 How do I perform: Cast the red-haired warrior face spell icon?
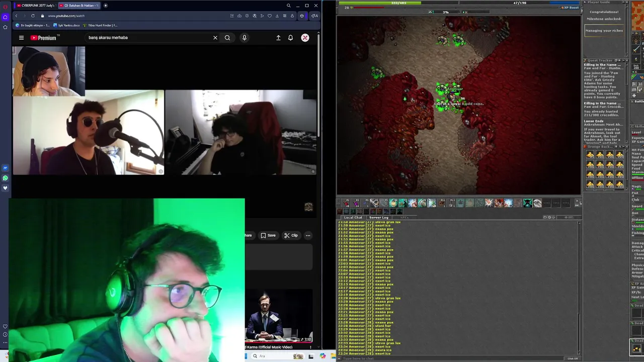pos(499,203)
